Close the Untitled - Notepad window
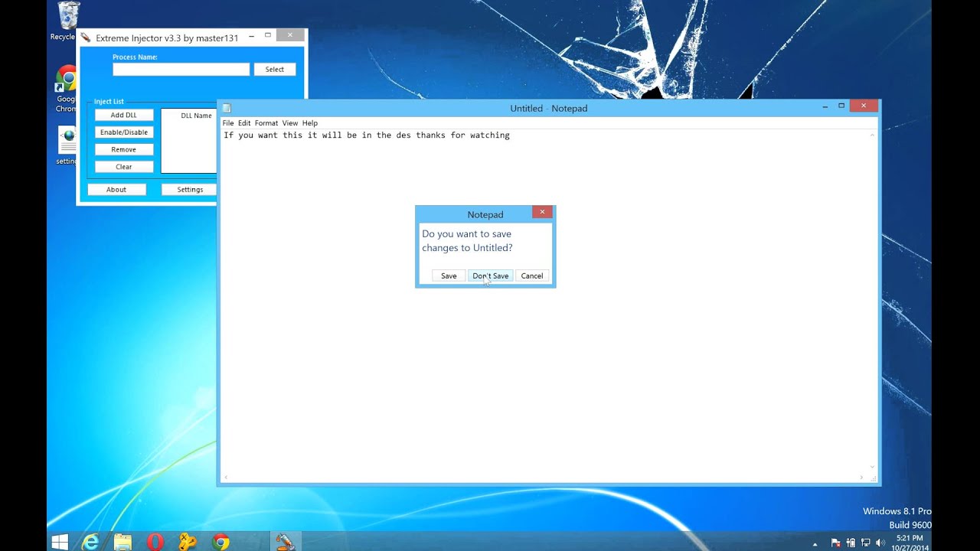 click(864, 106)
